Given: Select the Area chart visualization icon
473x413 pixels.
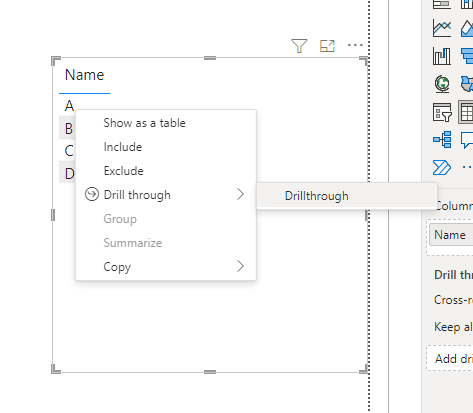Looking at the screenshot, I should click(x=467, y=28).
